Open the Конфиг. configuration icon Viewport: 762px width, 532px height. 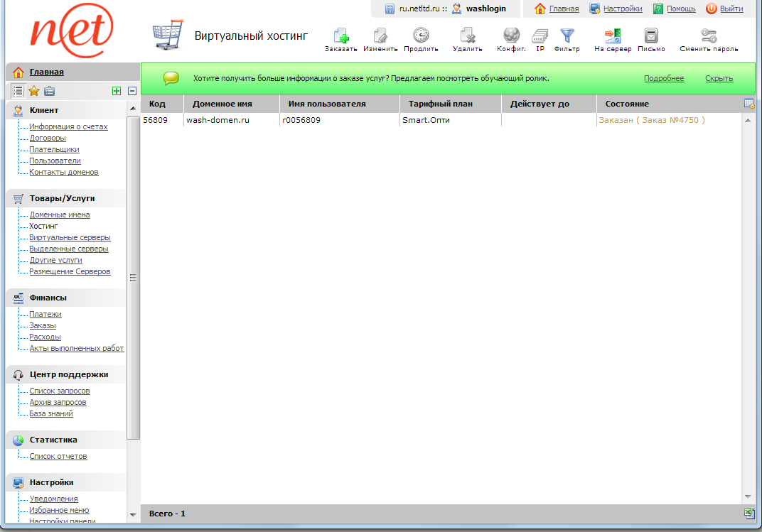pos(510,36)
